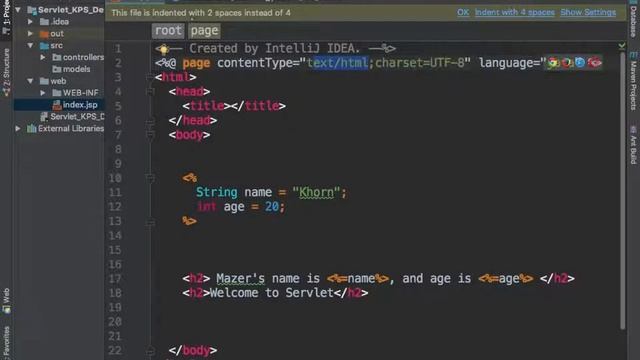Expand External Libraries node
This screenshot has height=360, width=640.
click(x=18, y=129)
